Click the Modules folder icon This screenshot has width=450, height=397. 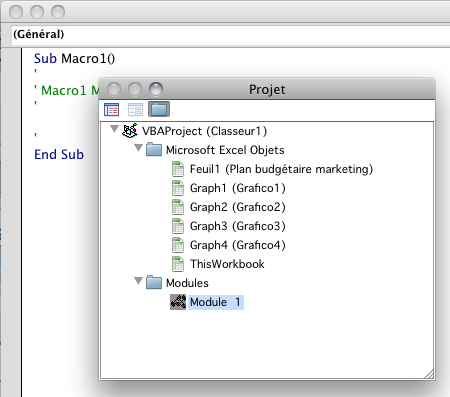click(x=154, y=282)
